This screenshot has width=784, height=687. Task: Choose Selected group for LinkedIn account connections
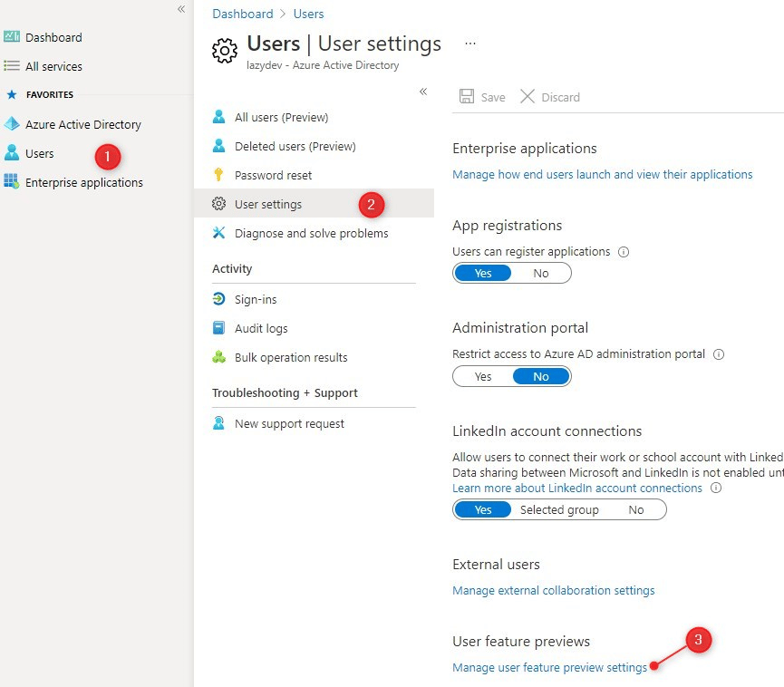[x=559, y=509]
